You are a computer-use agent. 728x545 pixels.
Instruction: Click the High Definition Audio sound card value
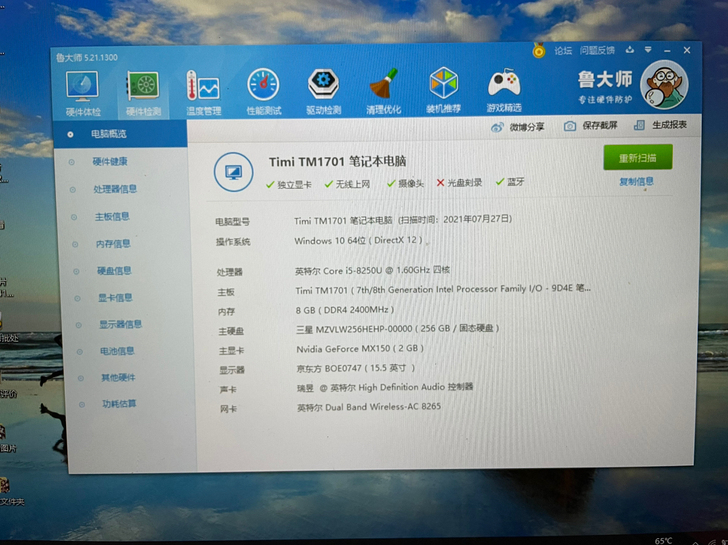point(385,387)
